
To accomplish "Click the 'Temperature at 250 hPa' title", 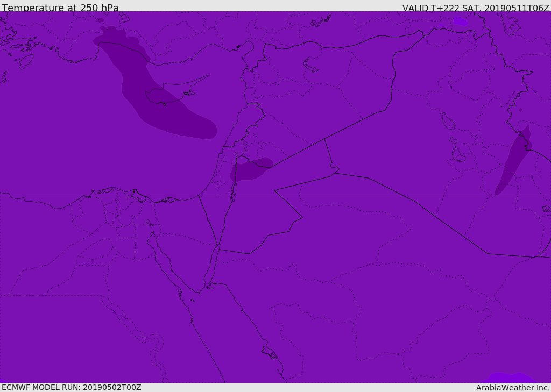I will [60, 8].
